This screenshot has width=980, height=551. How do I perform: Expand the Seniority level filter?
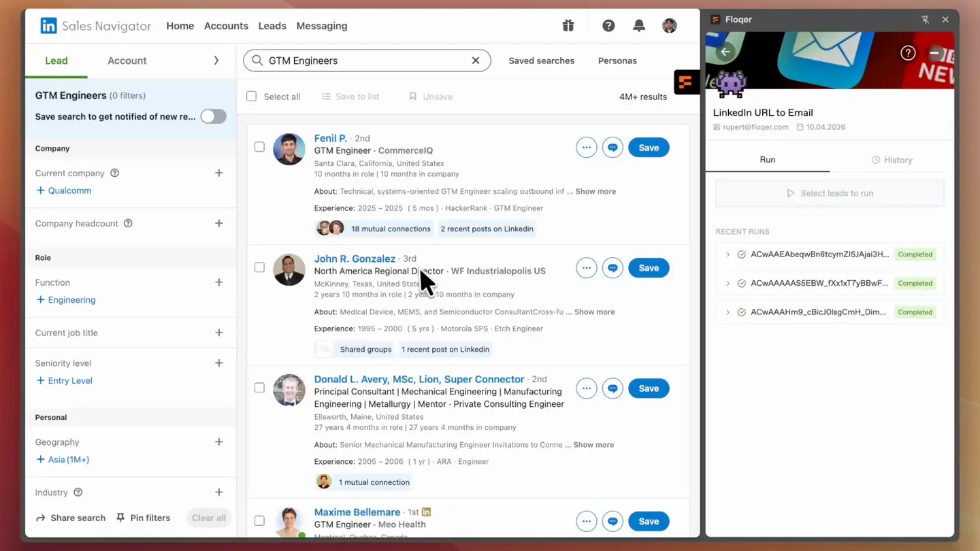tap(218, 363)
